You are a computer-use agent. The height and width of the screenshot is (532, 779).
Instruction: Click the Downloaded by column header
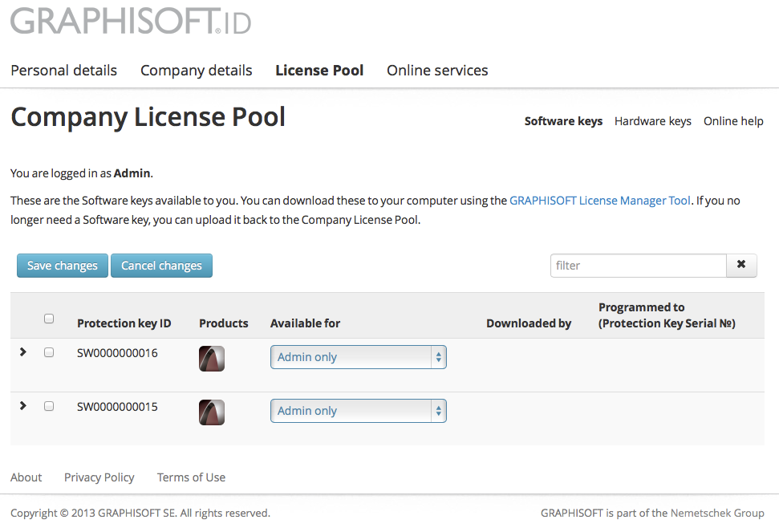tap(529, 323)
